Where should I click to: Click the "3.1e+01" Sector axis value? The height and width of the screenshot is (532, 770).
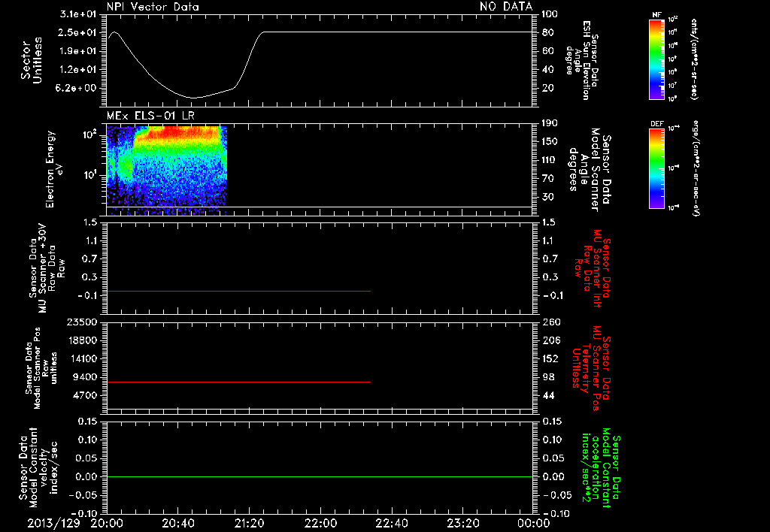click(77, 14)
